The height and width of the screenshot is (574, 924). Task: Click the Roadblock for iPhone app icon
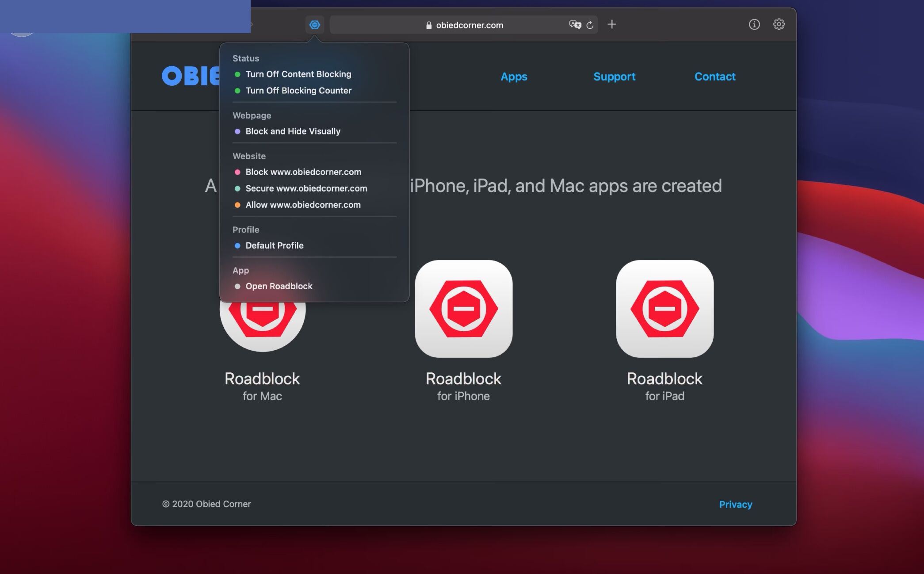(x=464, y=309)
